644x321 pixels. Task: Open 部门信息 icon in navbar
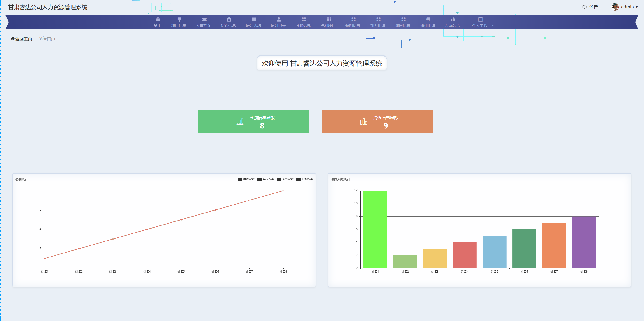pyautogui.click(x=179, y=20)
